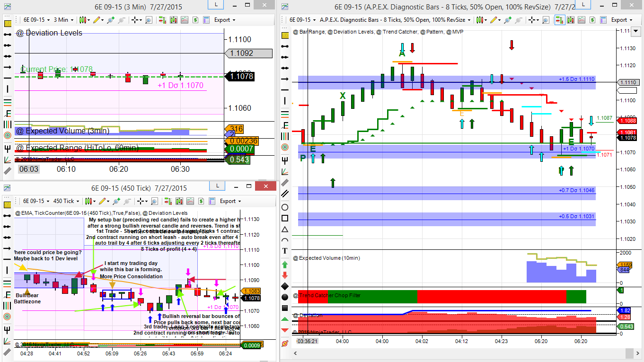Viewport: 644px width, 362px height.
Task: Click '+0.7 Dσ 1.1046' deviation label
Action: click(x=576, y=190)
